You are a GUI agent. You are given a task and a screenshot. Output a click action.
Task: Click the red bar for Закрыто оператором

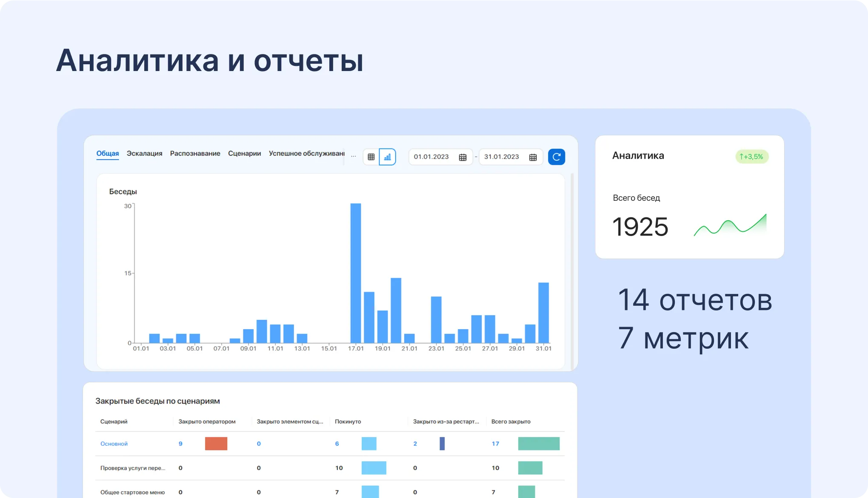click(x=216, y=444)
